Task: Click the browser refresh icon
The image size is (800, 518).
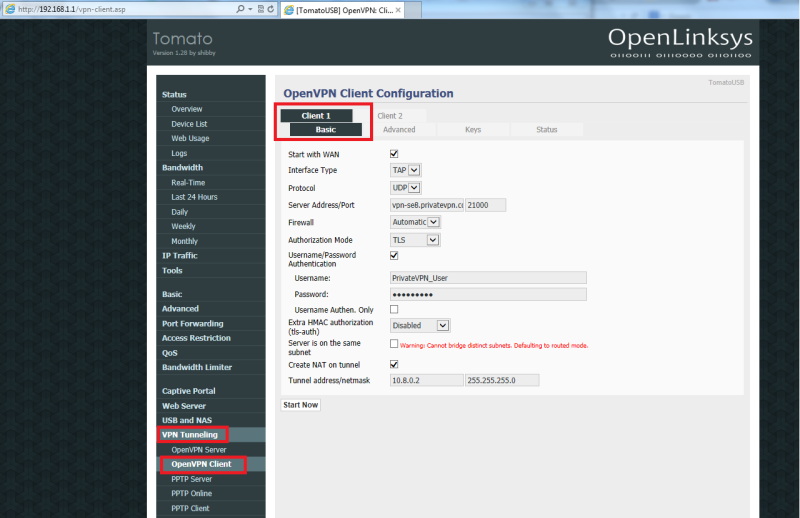Action: [x=270, y=9]
